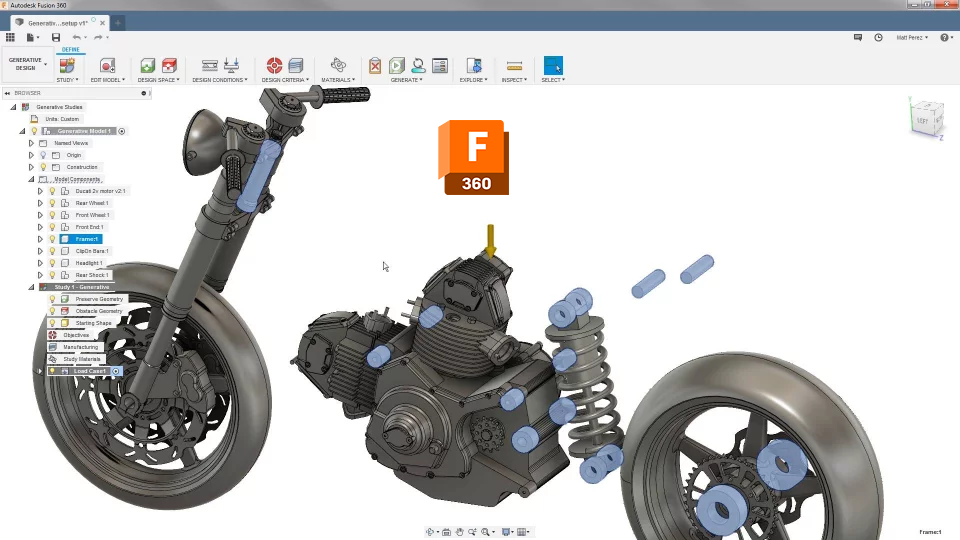Expand the Rear Shock:1 component
The image size is (960, 540).
(40, 275)
